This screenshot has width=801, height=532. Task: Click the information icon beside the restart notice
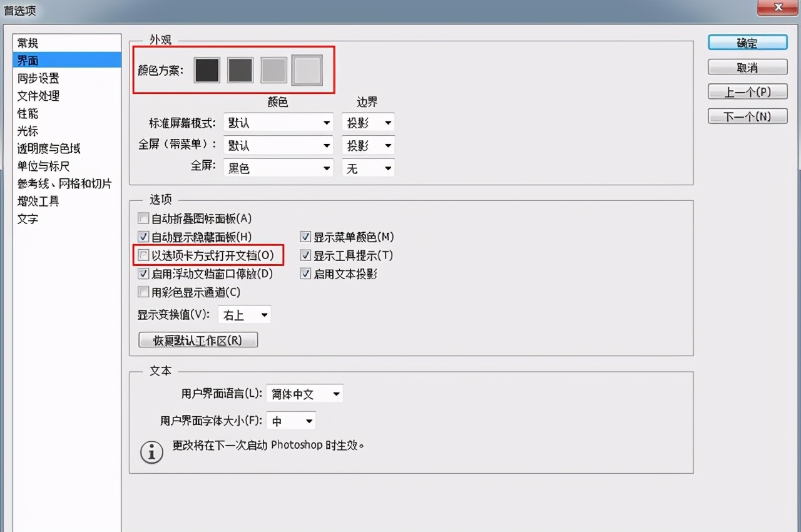tap(151, 452)
